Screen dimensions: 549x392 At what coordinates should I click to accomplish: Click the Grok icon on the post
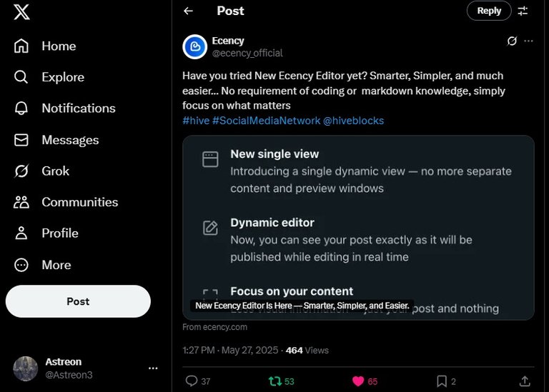coord(512,41)
